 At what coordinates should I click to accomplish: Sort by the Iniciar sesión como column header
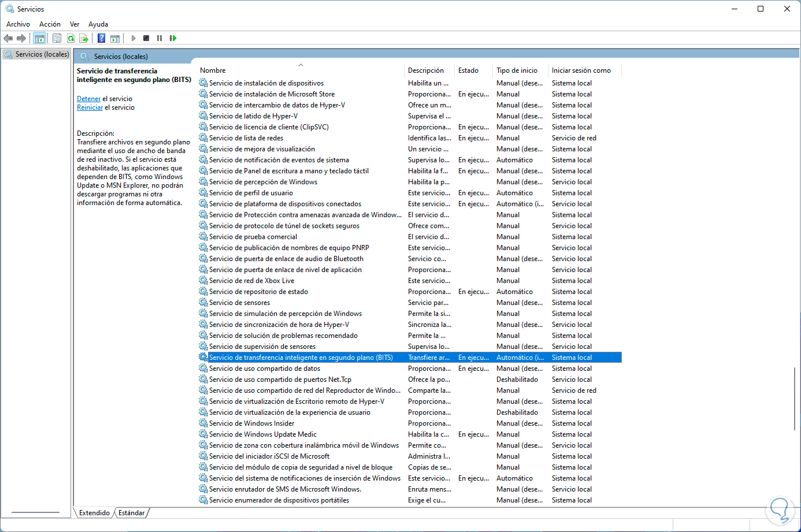click(585, 70)
